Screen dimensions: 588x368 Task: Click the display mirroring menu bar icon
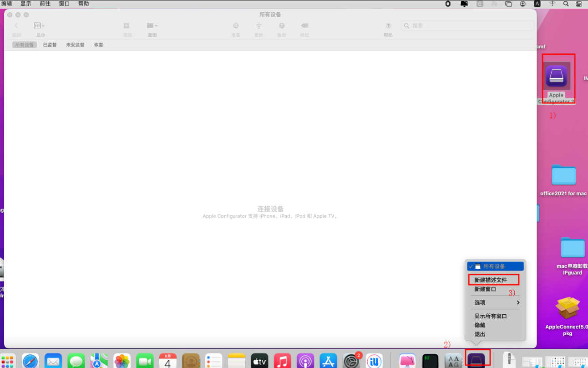pyautogui.click(x=508, y=4)
